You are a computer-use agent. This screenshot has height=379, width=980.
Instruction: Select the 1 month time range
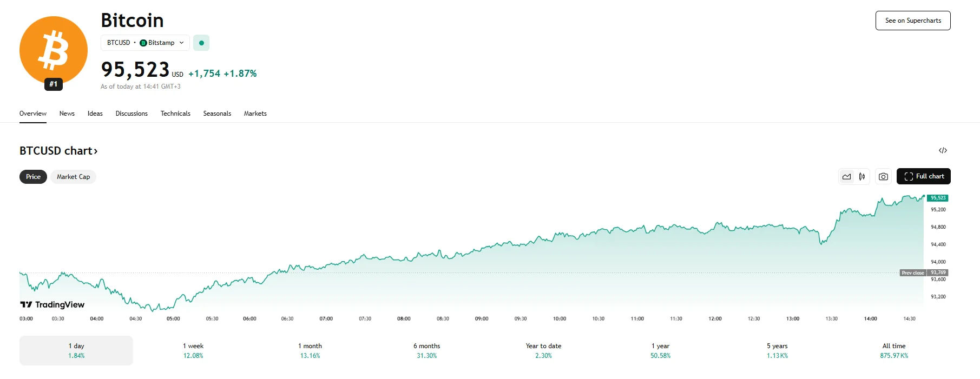[x=310, y=350]
